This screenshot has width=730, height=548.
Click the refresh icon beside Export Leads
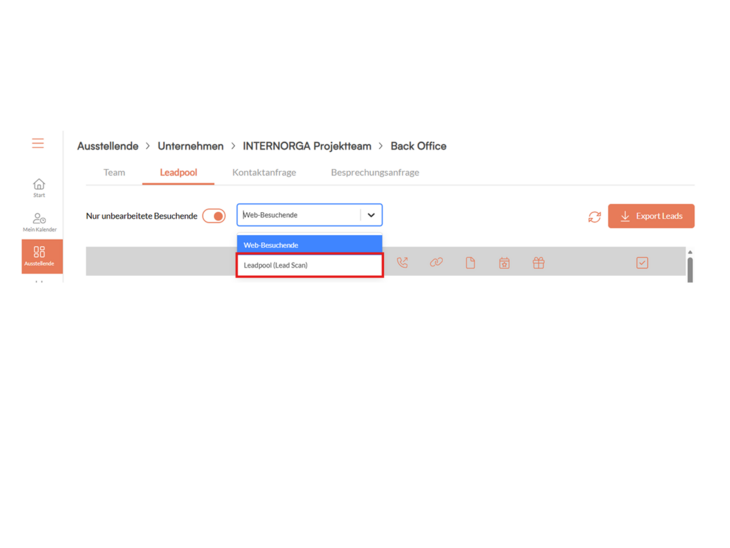pos(594,217)
